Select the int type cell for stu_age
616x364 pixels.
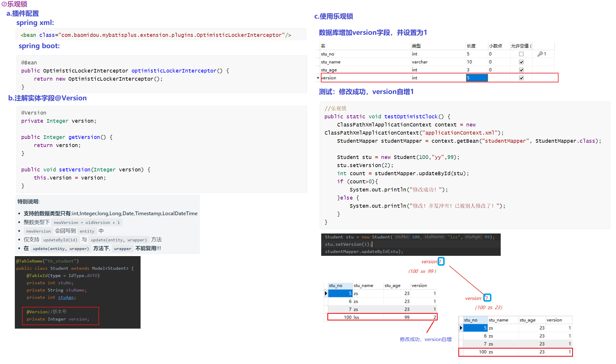pyautogui.click(x=414, y=70)
